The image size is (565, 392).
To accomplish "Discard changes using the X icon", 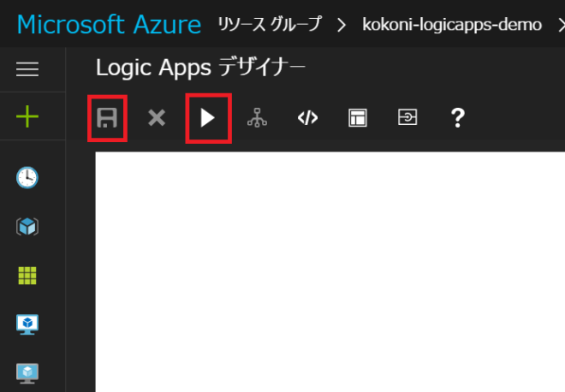I will 156,118.
